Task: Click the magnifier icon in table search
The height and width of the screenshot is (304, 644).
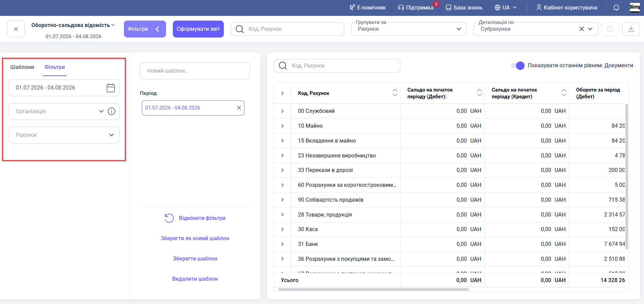Action: [283, 66]
